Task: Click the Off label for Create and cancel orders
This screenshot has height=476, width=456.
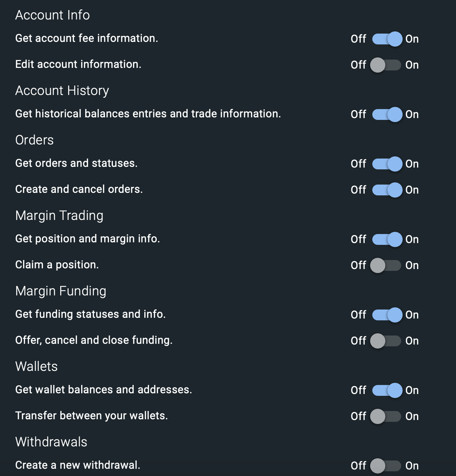Action: tap(358, 190)
